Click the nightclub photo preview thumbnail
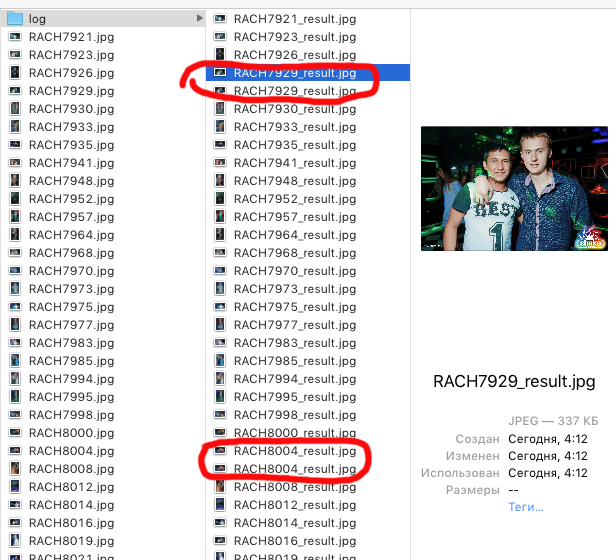616x560 pixels. tap(514, 189)
